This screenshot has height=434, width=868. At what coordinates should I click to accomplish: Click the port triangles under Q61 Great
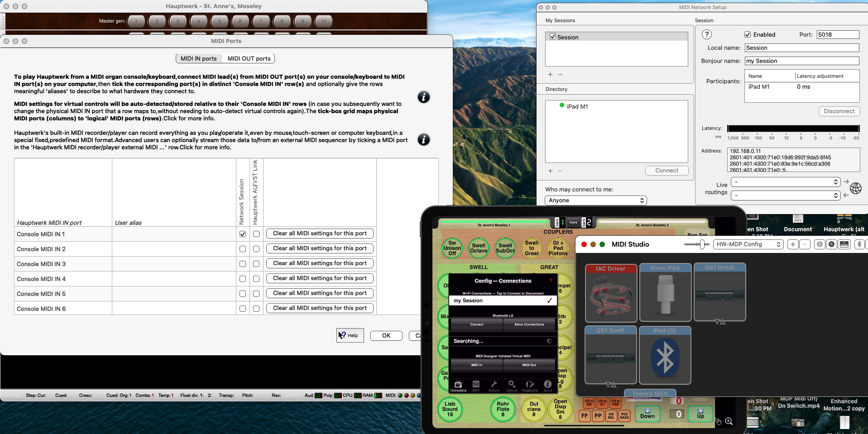click(x=720, y=322)
